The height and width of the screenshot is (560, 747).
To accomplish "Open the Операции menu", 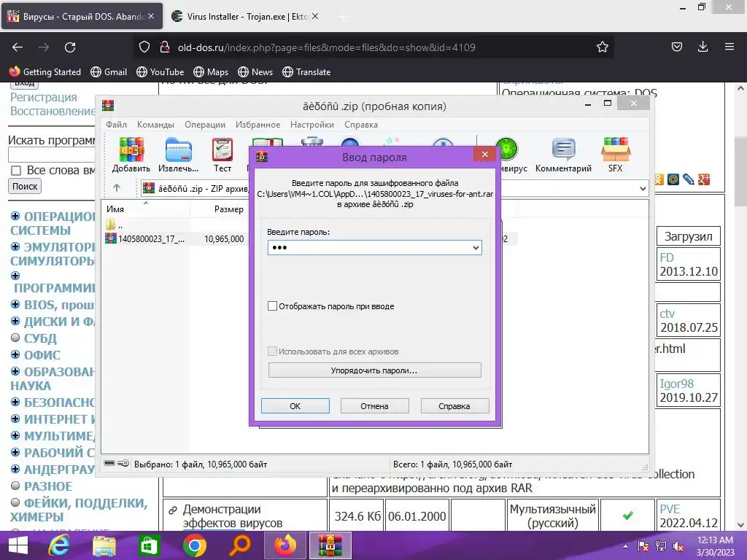I will (x=205, y=124).
